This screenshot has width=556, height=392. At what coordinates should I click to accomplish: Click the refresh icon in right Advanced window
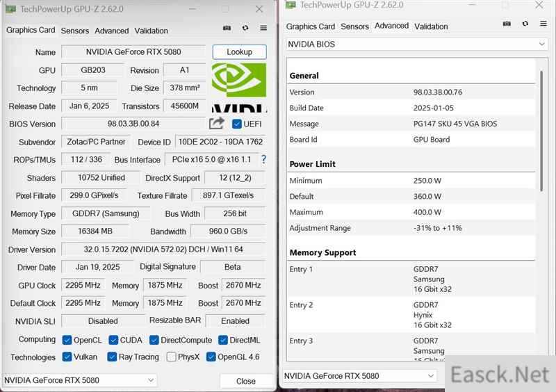click(525, 24)
